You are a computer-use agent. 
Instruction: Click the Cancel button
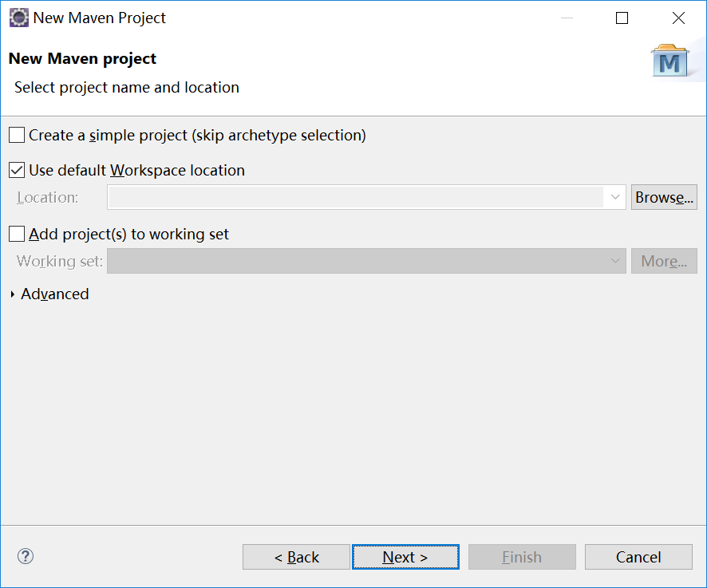[638, 557]
